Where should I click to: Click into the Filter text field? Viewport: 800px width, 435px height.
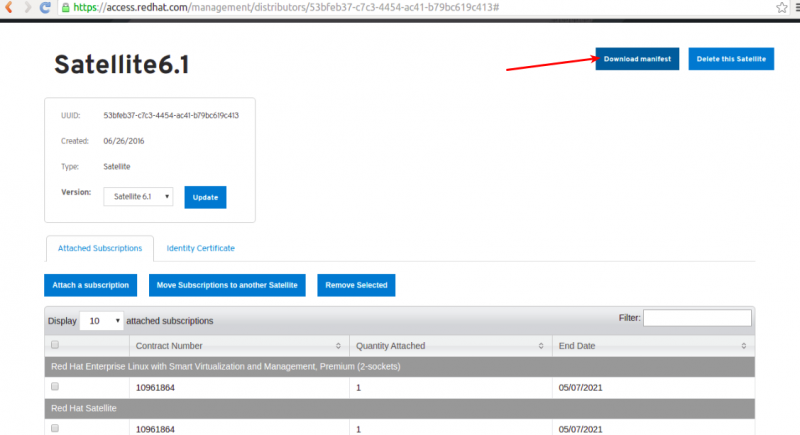click(697, 318)
